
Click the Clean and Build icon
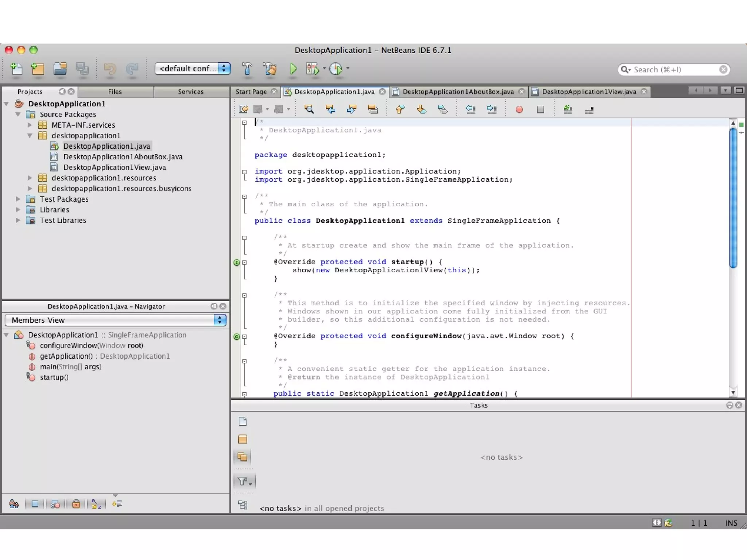270,69
